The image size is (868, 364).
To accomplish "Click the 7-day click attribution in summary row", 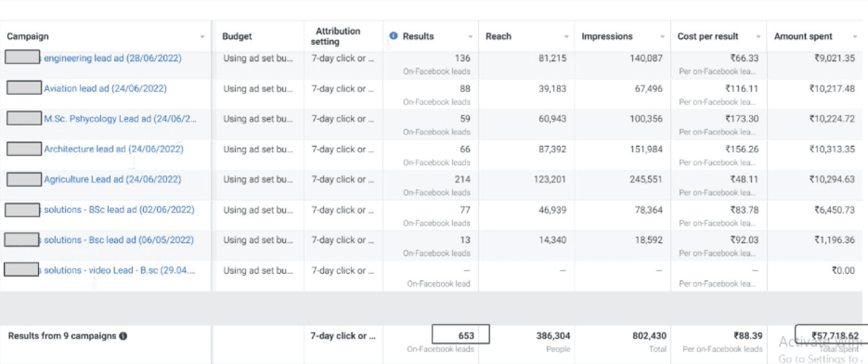I will (343, 336).
